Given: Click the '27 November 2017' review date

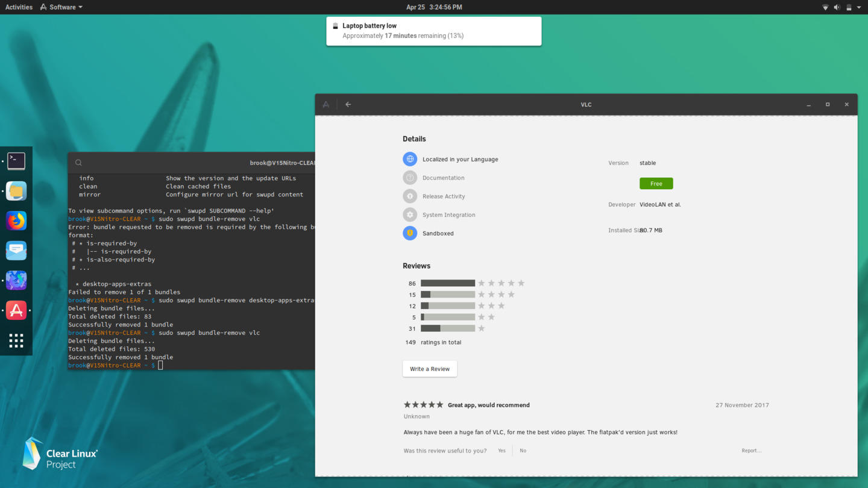Looking at the screenshot, I should [x=742, y=405].
